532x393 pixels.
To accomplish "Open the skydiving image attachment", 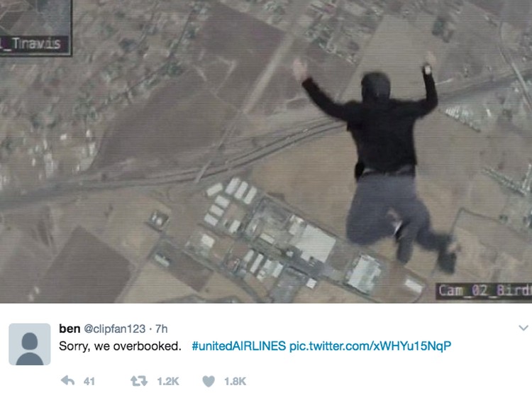I will pyautogui.click(x=266, y=151).
